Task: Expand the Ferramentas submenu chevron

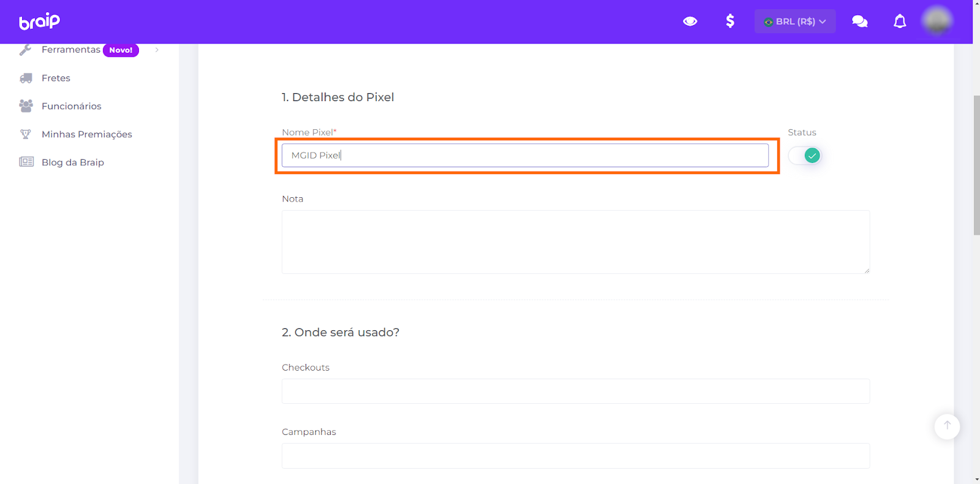Action: 157,50
